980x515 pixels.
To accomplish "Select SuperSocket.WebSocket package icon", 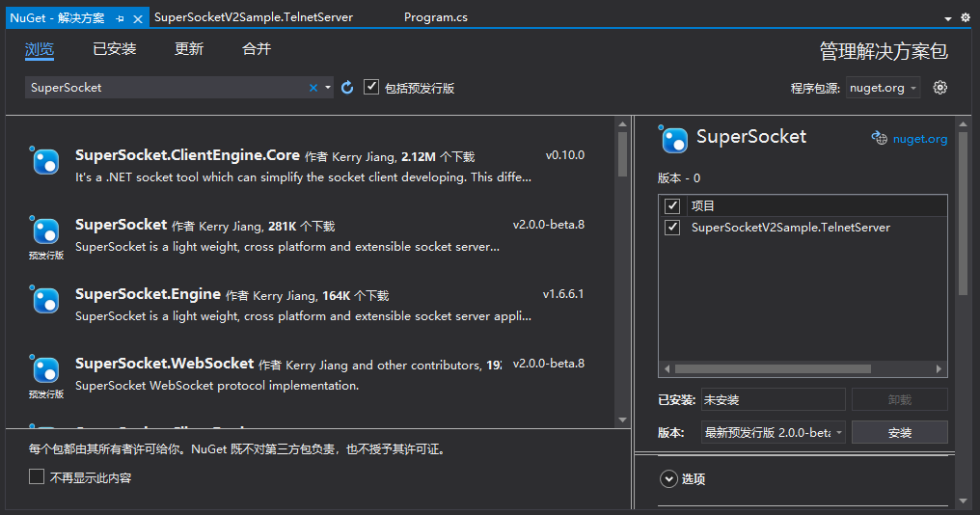I will click(x=45, y=368).
